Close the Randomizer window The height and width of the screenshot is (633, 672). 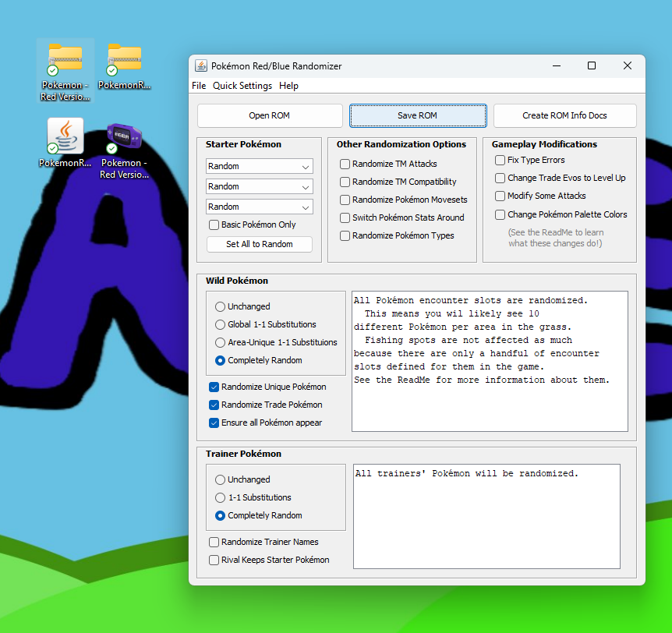628,65
